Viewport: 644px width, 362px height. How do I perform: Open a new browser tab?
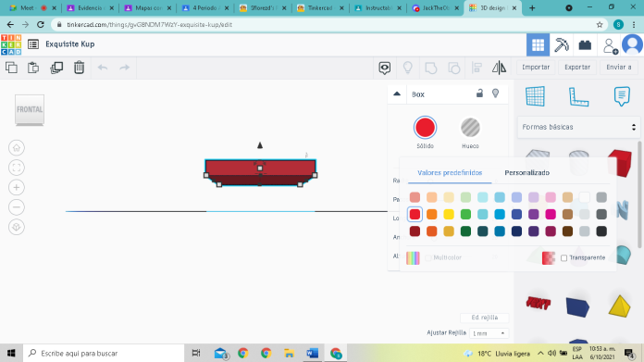532,7
